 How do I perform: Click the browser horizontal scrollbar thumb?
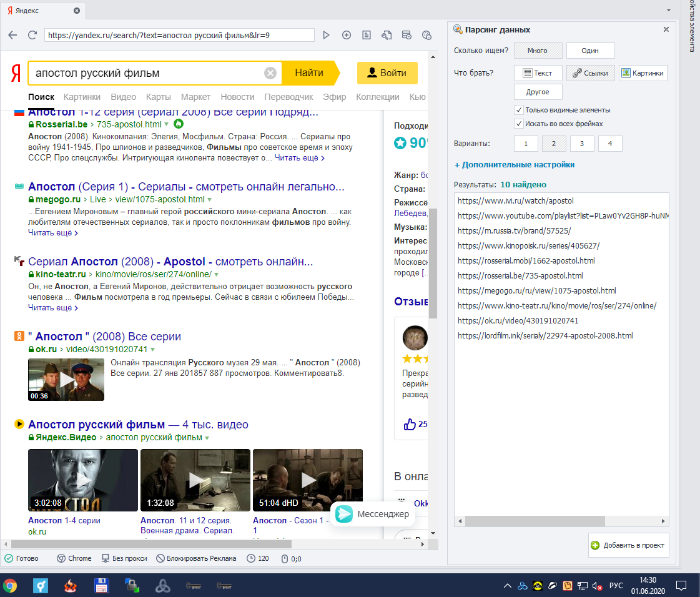tap(151, 545)
